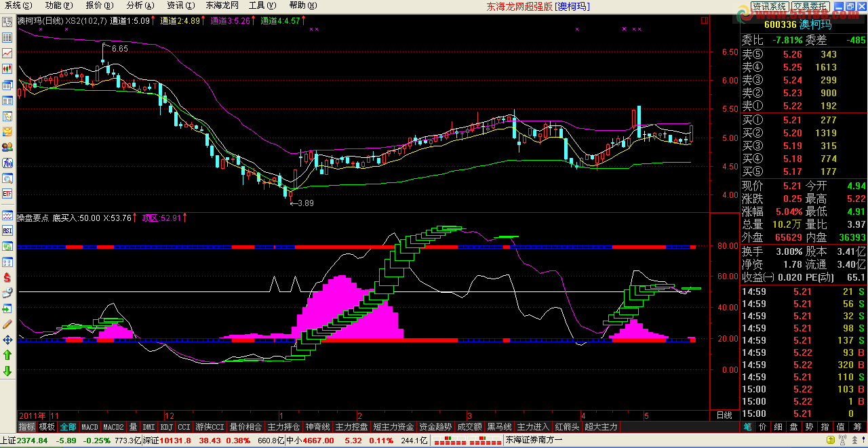Viewport: 868px width, 448px height.
Task: Select the 细 tab in quote panel
Action: 778,427
